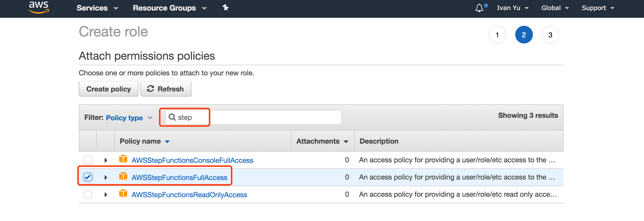Go to step 3 circle

coord(550,35)
